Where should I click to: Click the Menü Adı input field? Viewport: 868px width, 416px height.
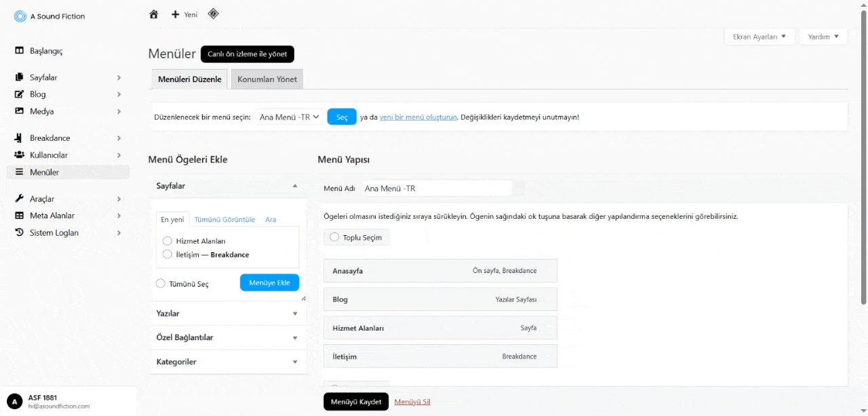tap(437, 188)
